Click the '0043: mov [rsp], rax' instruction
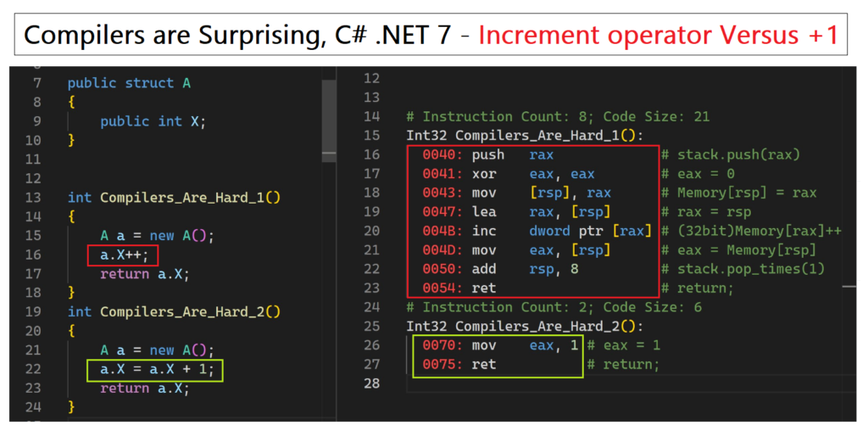Viewport: 868px width, 431px height. 516,193
